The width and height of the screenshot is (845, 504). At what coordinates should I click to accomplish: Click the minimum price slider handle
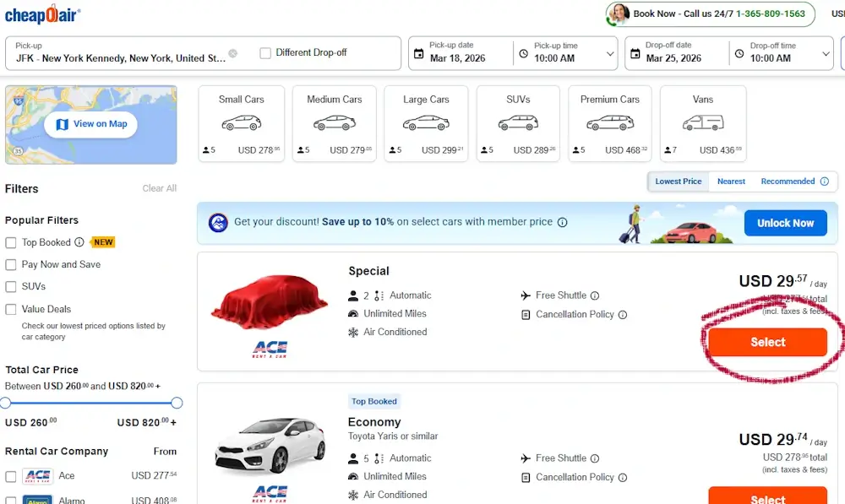pyautogui.click(x=5, y=403)
